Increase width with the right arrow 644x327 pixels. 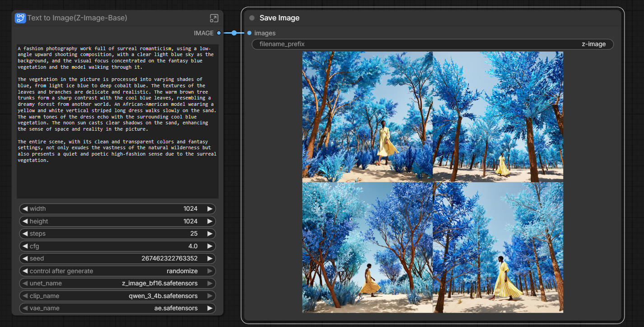click(x=210, y=209)
